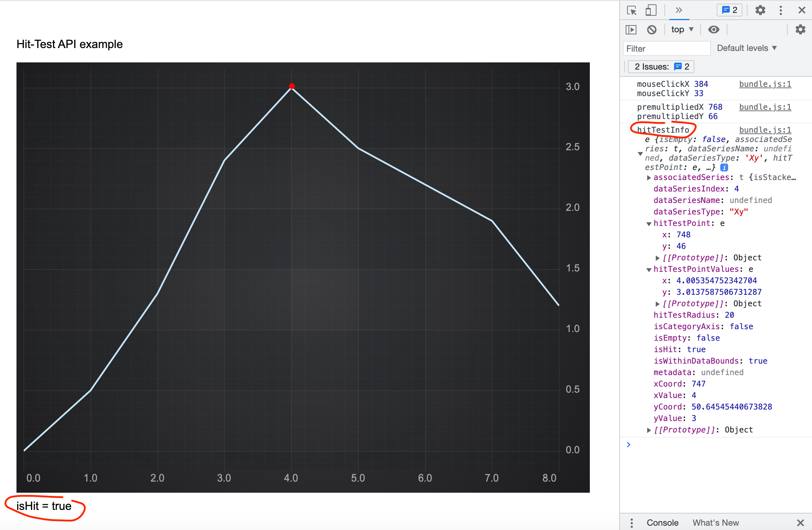Open the bundle.js:1 source link
The image size is (812, 530).
click(765, 130)
